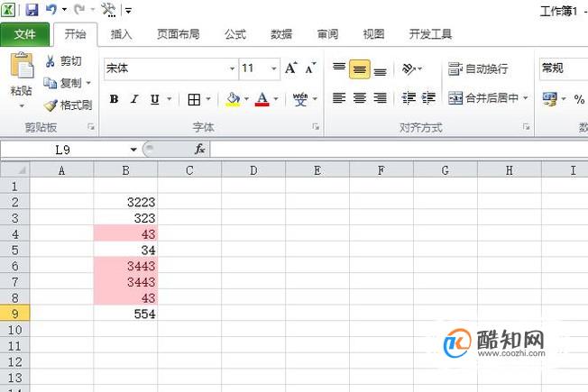Click the yellow fill color bucket
The height and width of the screenshot is (392, 588).
coord(233,99)
